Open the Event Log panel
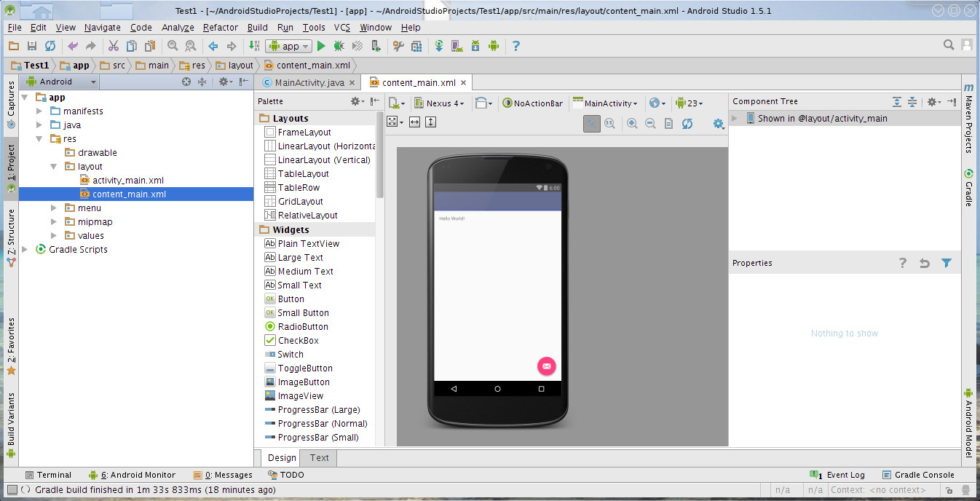This screenshot has width=980, height=501. [x=838, y=475]
